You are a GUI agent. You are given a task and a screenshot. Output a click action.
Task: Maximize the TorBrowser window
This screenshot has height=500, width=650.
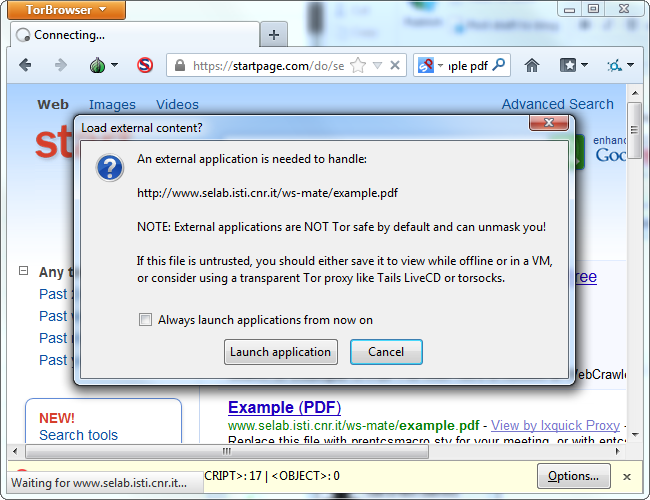(x=593, y=9)
